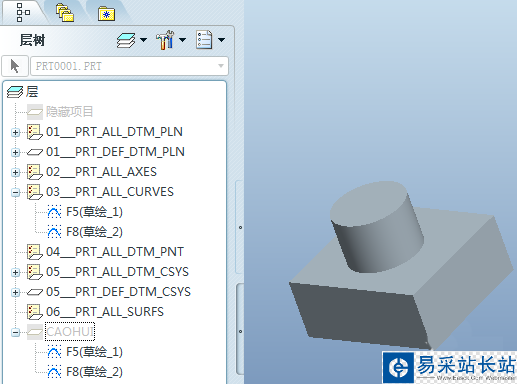Expand the 01__PRT_DEF_DTM_PLN layer
517x384 pixels.
[x=15, y=153]
